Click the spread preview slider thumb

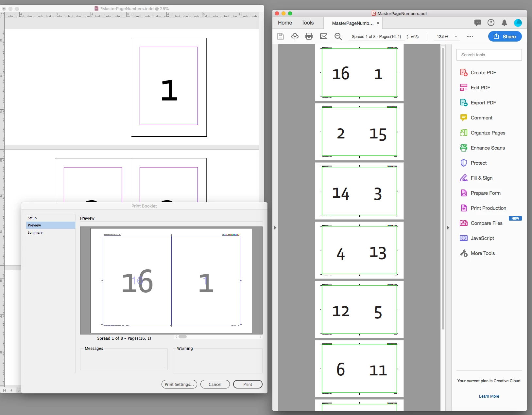click(x=183, y=336)
